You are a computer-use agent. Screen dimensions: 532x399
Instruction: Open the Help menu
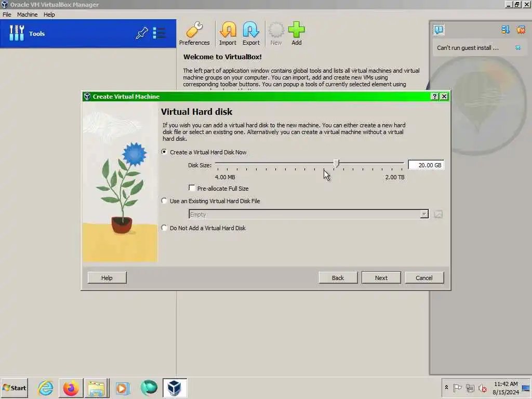tap(49, 15)
